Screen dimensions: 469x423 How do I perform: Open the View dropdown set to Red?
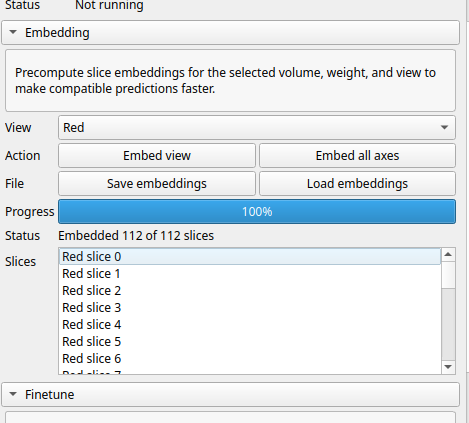click(257, 127)
